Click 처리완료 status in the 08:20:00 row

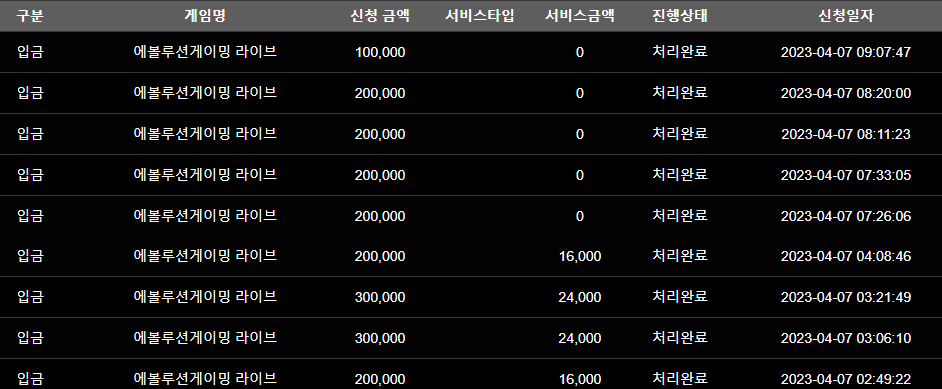(680, 92)
